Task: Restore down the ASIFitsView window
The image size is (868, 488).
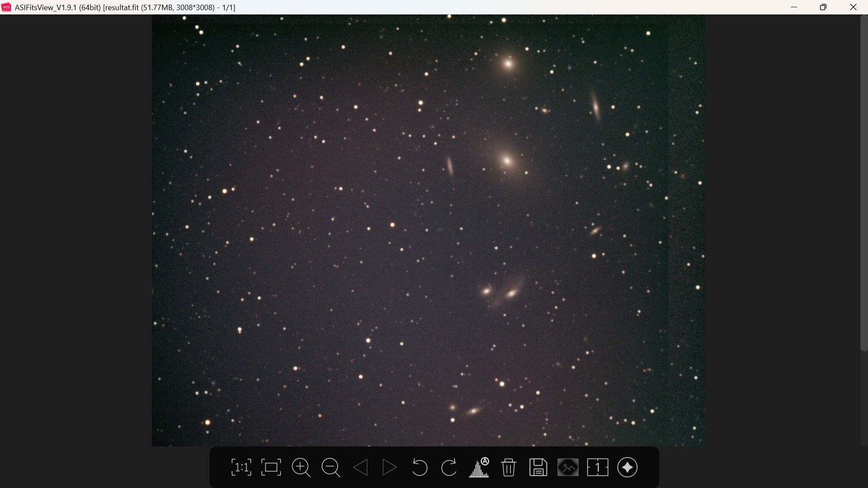Action: click(x=823, y=7)
